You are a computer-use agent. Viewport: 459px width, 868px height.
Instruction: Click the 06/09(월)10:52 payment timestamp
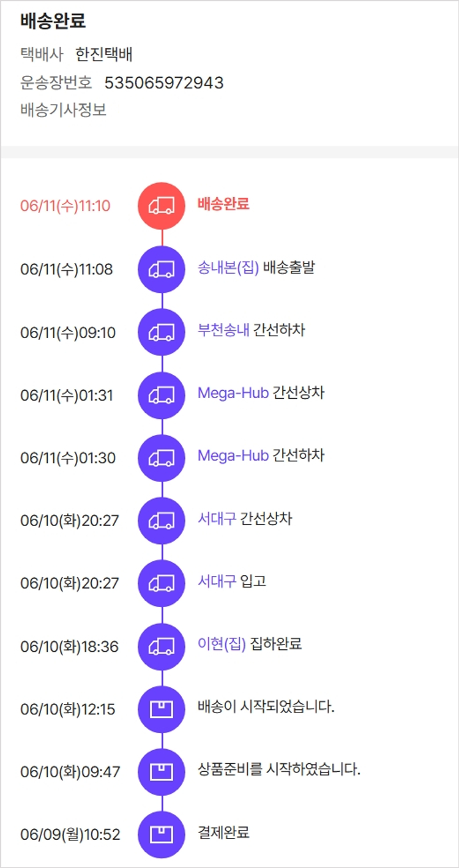point(70,834)
